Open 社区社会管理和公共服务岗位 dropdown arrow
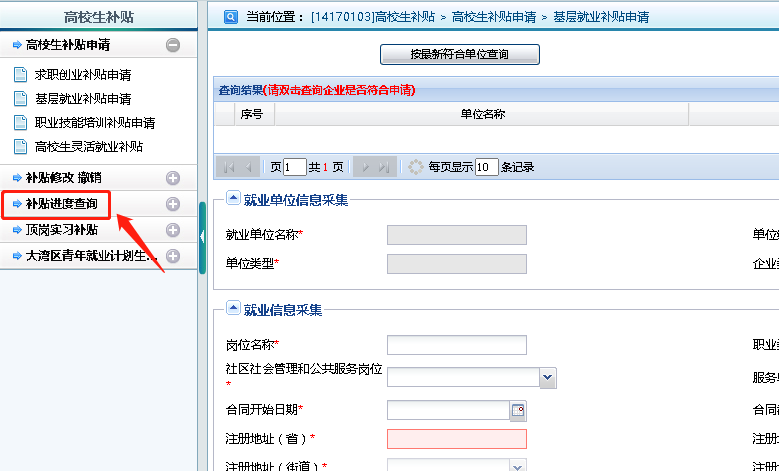This screenshot has width=779, height=471. [x=547, y=378]
